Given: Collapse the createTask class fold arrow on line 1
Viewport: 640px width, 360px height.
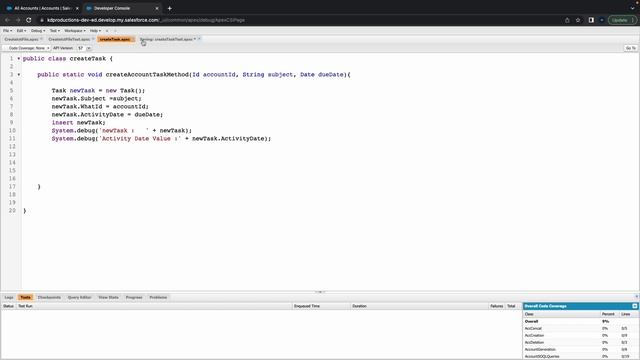Looking at the screenshot, I should point(19,58).
